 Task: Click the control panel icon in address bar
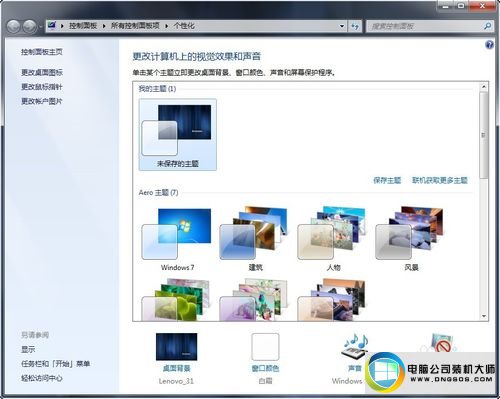tap(52, 26)
